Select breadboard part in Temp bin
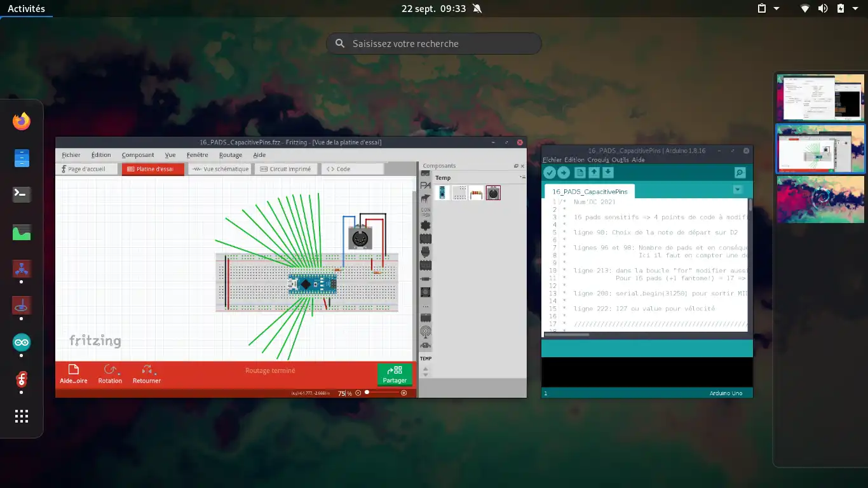The image size is (868, 488). pos(459,193)
